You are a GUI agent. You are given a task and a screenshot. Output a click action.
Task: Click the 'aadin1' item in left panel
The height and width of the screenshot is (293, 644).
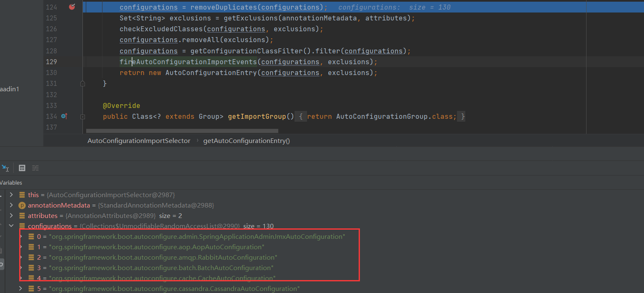click(10, 89)
